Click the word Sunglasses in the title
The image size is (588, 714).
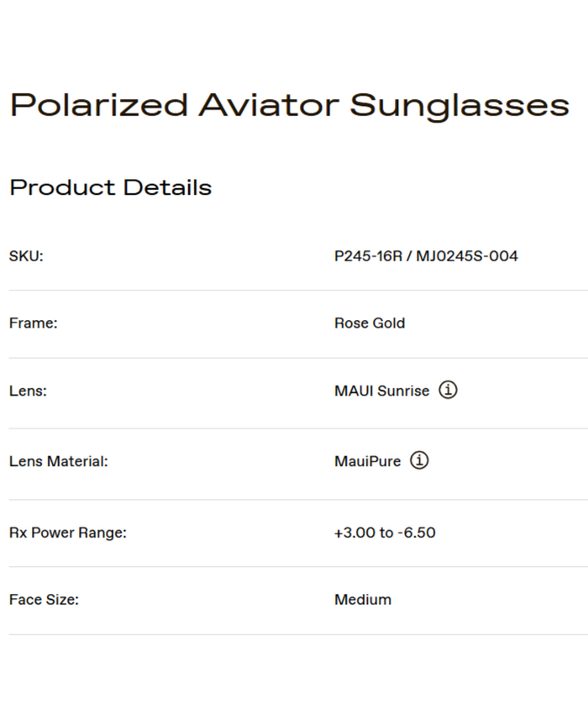click(459, 108)
